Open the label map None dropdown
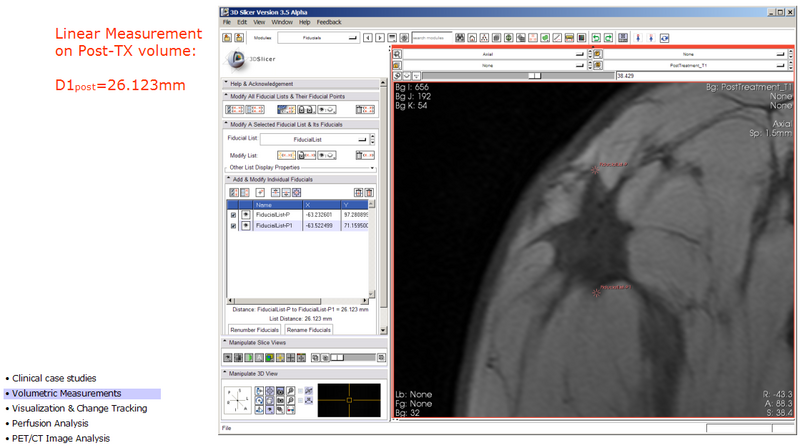Viewport: 800px width, 448px height. 494,65
